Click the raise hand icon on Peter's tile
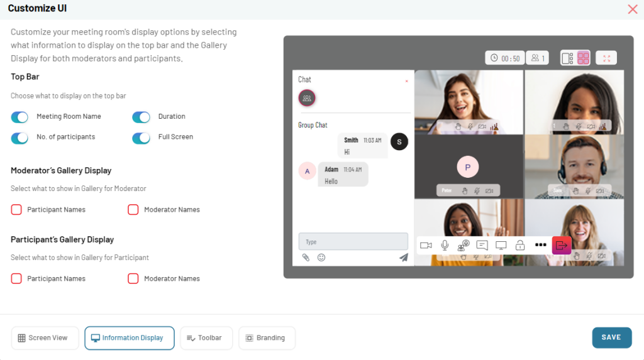Screen dimensions: 644x360 [465, 191]
